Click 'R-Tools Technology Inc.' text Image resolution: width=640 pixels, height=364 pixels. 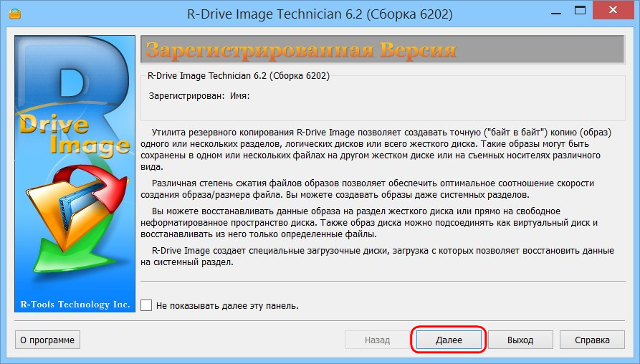point(75,305)
